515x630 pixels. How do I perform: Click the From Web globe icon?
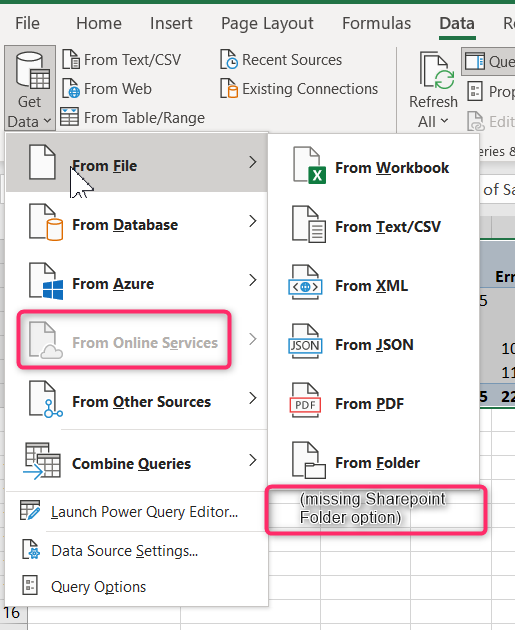coord(71,88)
